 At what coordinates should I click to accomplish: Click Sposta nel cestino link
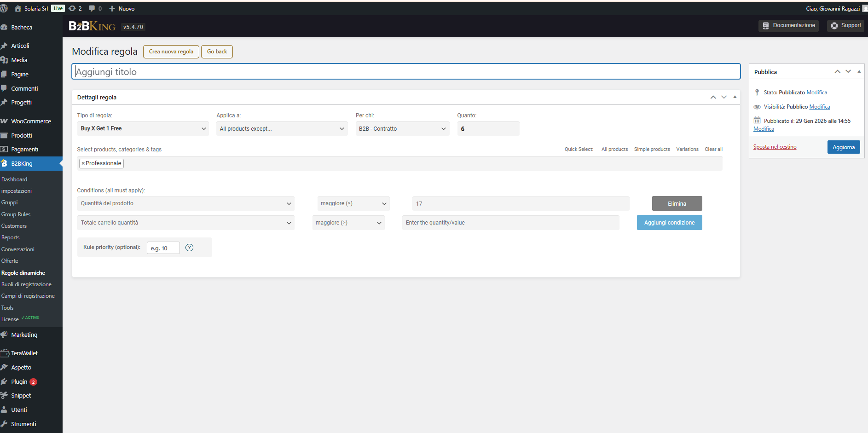pyautogui.click(x=775, y=147)
